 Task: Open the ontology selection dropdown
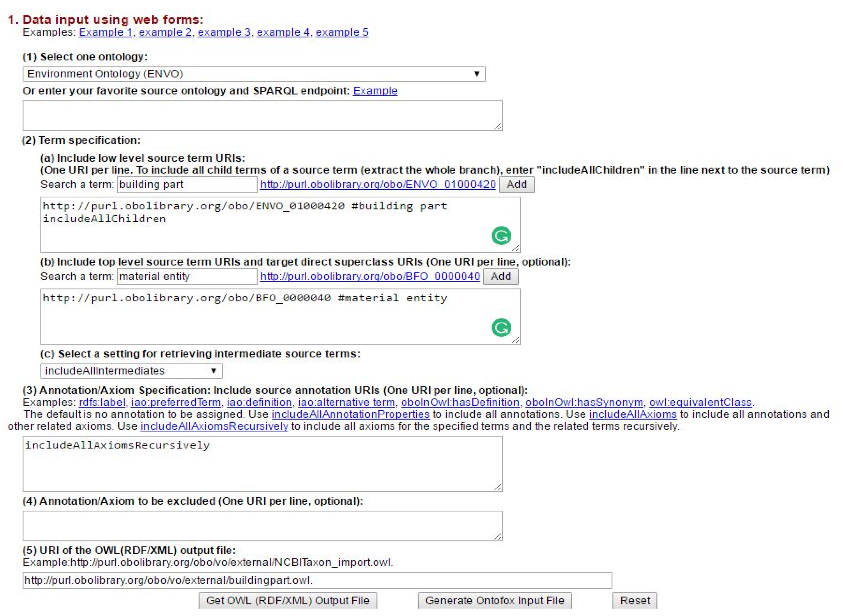tap(254, 74)
